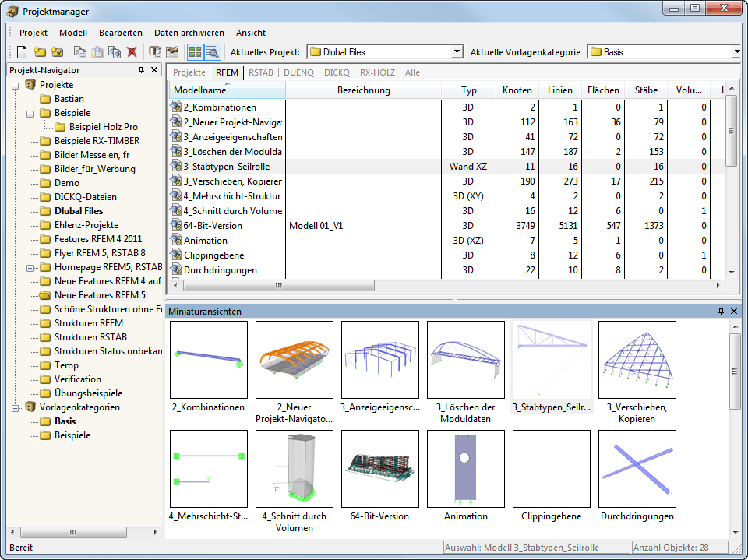The width and height of the screenshot is (748, 560).
Task: Pin the Projekt-Navigator panel
Action: 141,70
